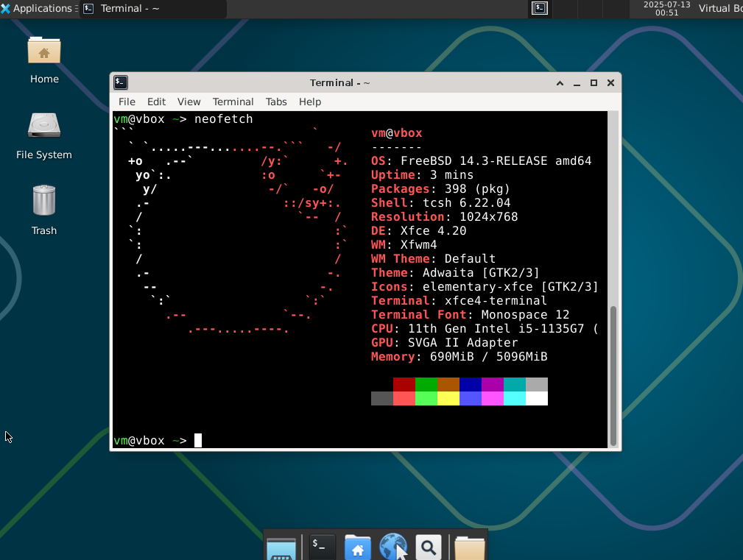Launch the web browser globe icon in the dock

click(393, 547)
